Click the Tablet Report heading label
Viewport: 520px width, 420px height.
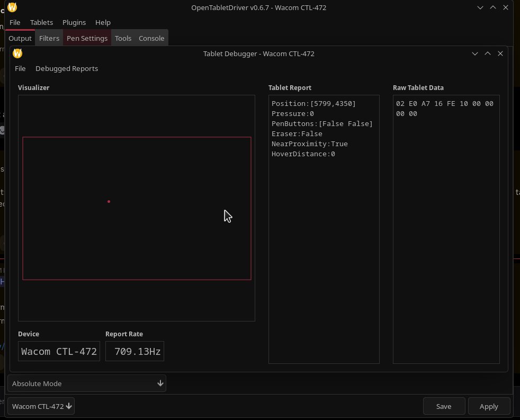click(290, 87)
